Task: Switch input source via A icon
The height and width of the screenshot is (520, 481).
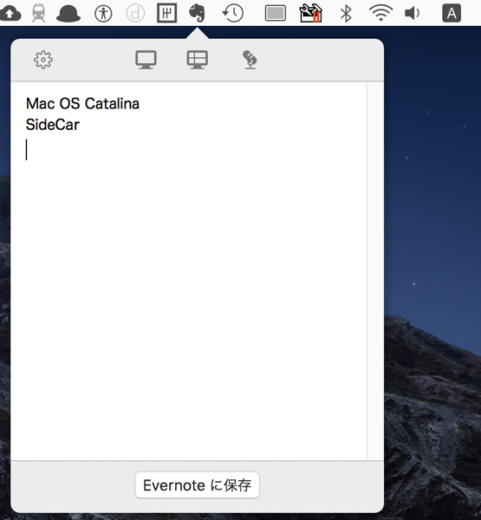Action: pos(451,13)
